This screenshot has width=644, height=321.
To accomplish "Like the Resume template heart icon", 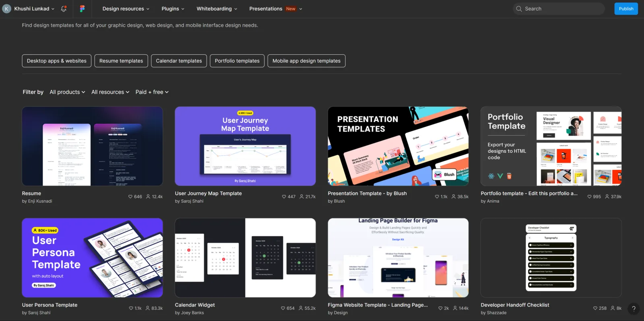I will [x=130, y=197].
